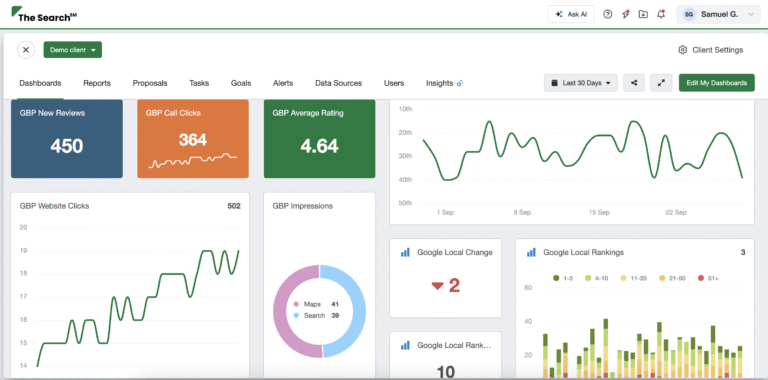Click the lightning bolt updates icon
Viewport: 768px width, 380px height.
pos(625,15)
